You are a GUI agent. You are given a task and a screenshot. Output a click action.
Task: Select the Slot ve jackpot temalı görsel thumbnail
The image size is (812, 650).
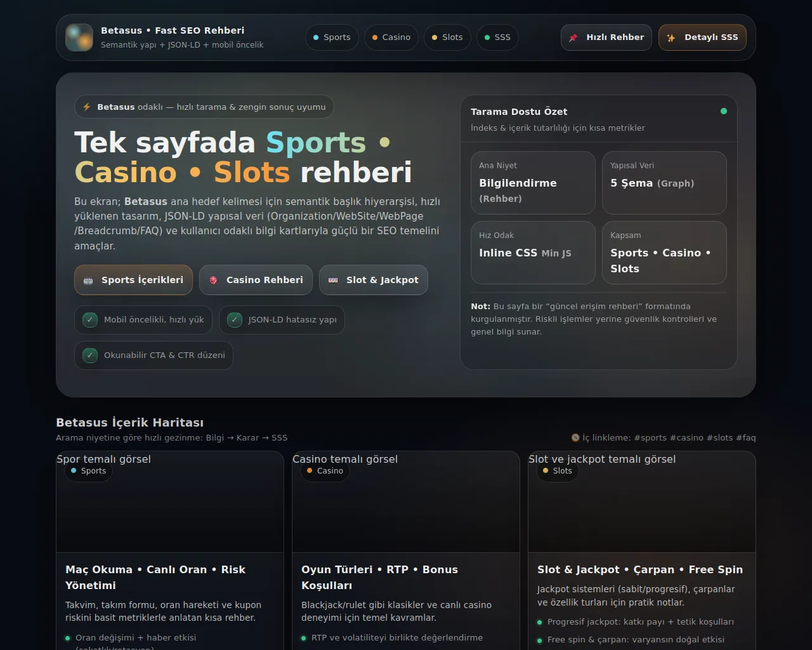pos(642,501)
